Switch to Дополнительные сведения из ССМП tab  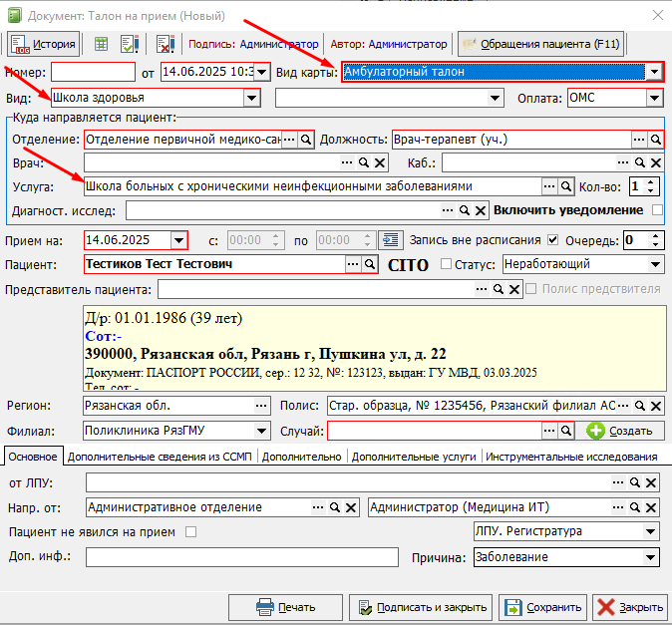pos(160,457)
